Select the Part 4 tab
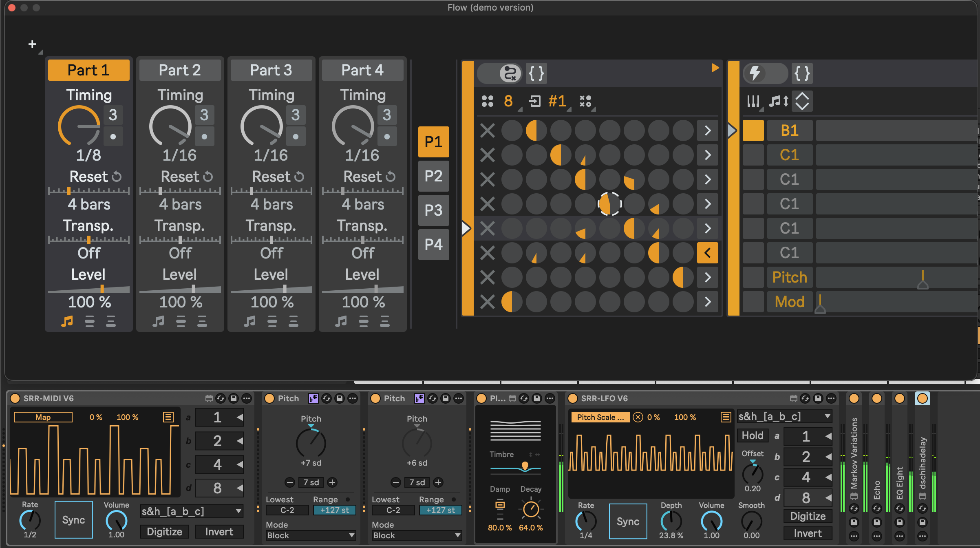980x548 pixels. (362, 70)
